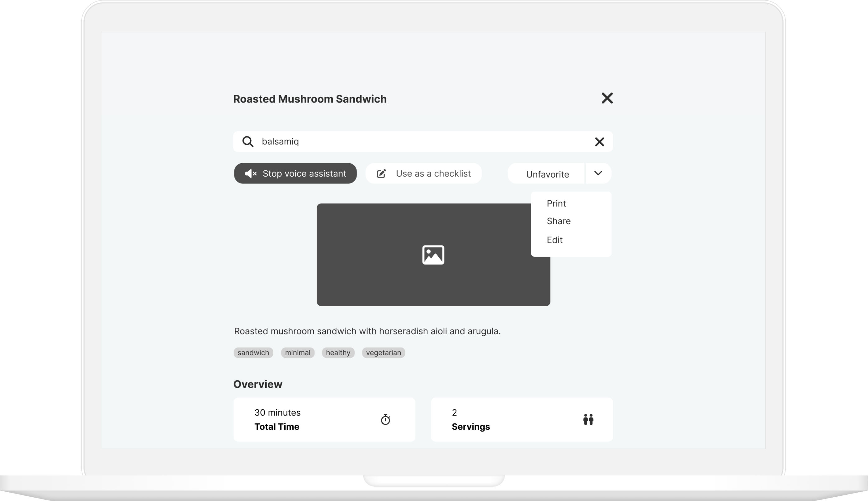
Task: Close the Roasted Mushroom Sandwich recipe dialog
Action: [607, 98]
